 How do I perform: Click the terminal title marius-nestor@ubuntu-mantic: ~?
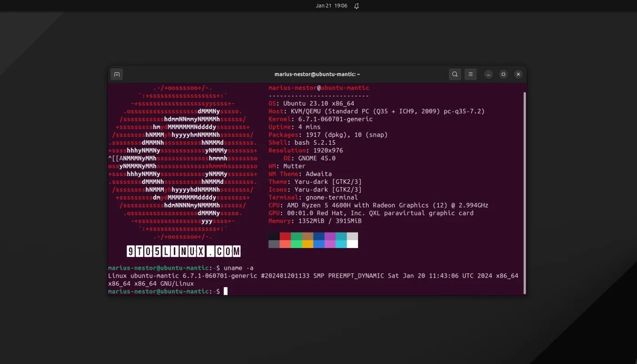pos(317,74)
